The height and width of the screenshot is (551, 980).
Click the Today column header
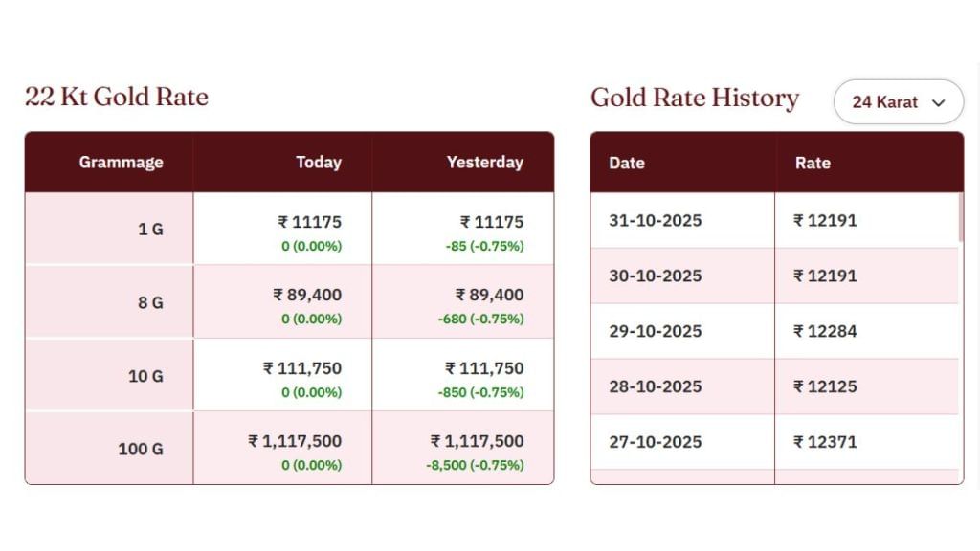pyautogui.click(x=319, y=163)
